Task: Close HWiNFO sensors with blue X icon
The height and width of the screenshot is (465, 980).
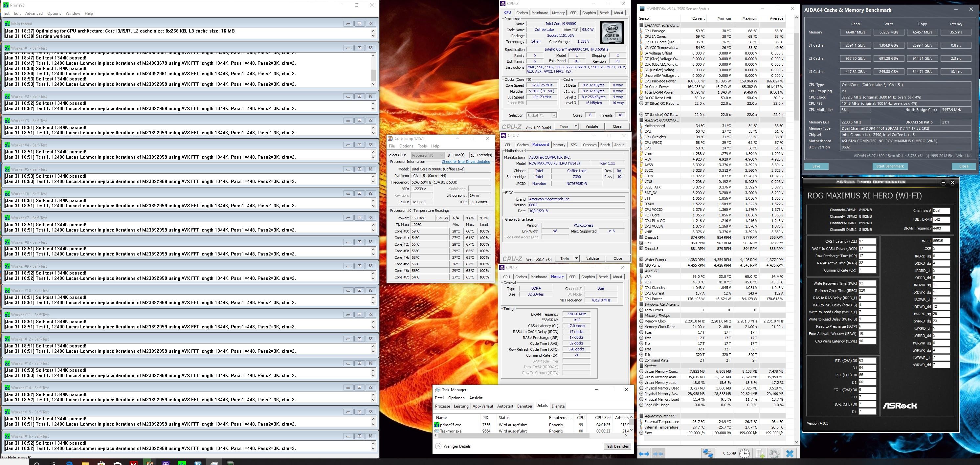Action: coord(790,454)
